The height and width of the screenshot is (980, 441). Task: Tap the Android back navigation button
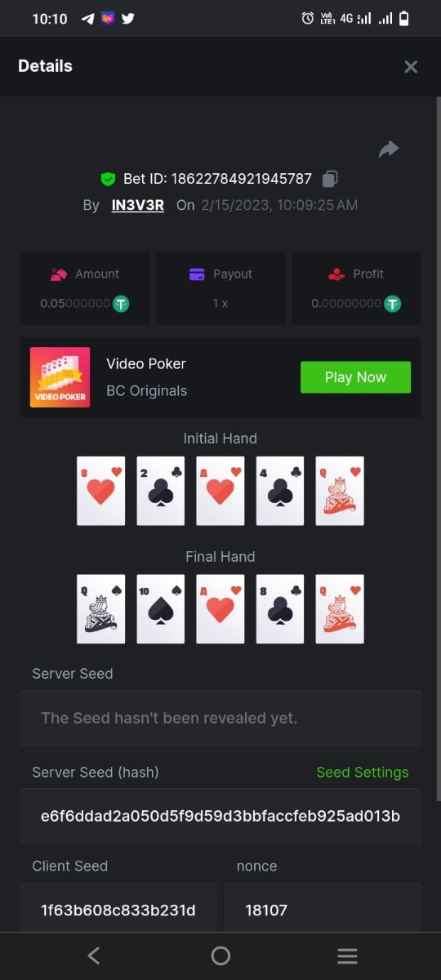tap(94, 956)
